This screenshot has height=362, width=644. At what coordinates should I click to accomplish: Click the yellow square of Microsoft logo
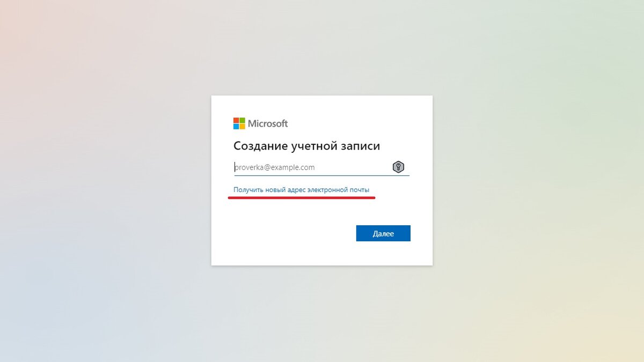[242, 127]
